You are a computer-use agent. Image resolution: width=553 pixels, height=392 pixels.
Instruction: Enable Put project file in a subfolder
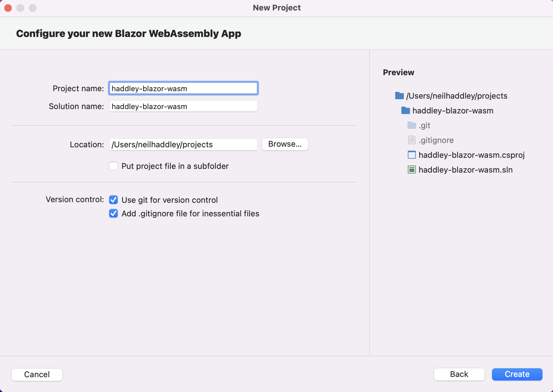pos(113,166)
